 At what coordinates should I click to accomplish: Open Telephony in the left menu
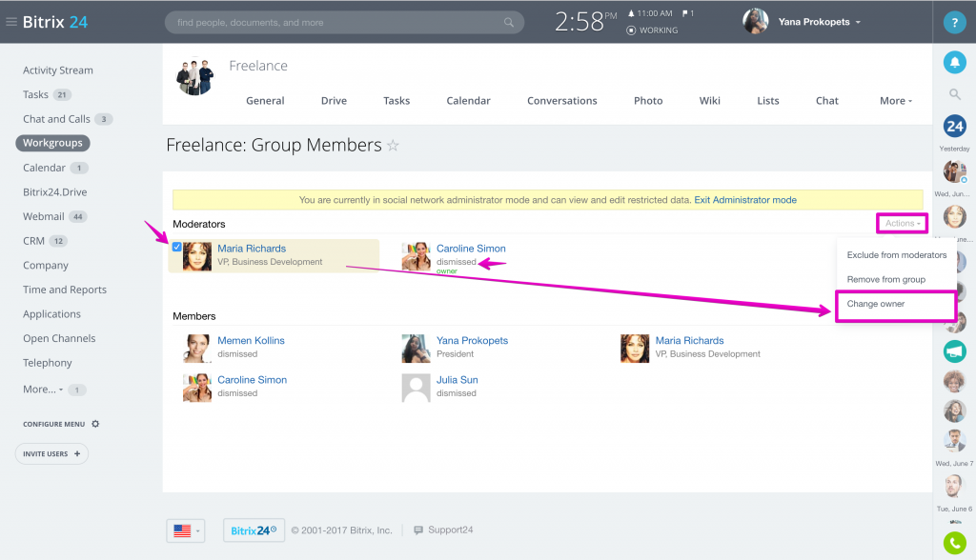48,363
